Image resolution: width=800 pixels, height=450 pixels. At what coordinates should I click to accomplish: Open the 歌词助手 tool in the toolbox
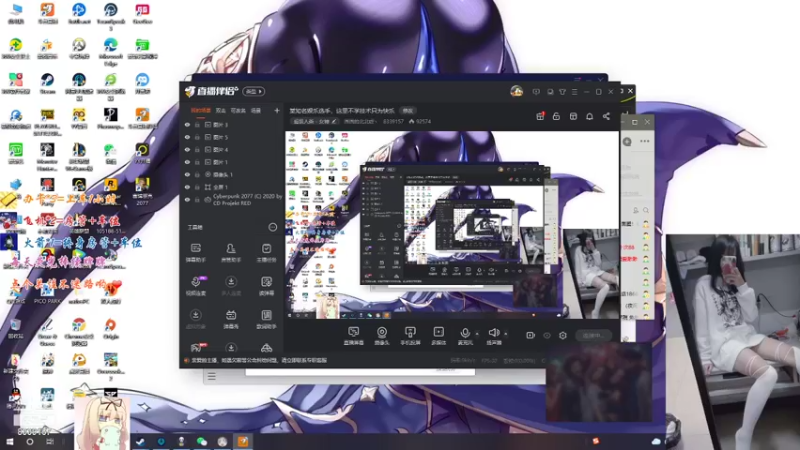pyautogui.click(x=266, y=319)
